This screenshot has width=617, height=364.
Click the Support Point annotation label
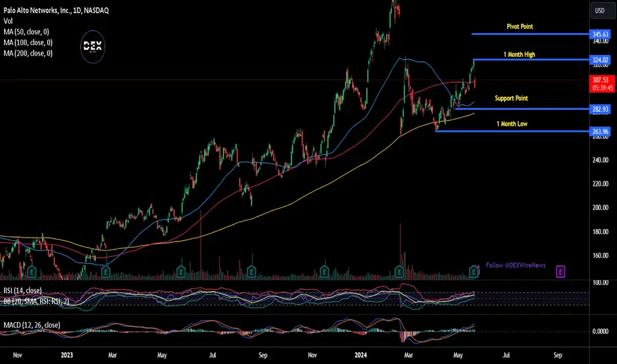click(511, 98)
